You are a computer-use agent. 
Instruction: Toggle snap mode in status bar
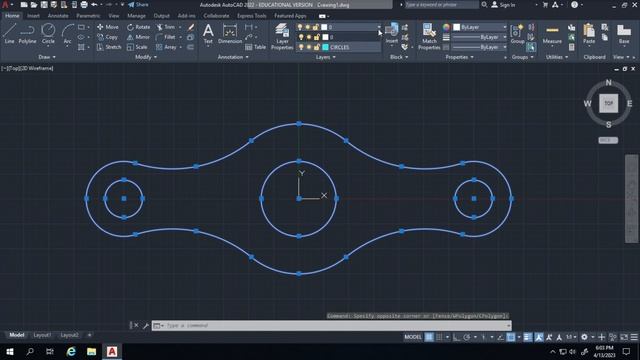pos(439,337)
